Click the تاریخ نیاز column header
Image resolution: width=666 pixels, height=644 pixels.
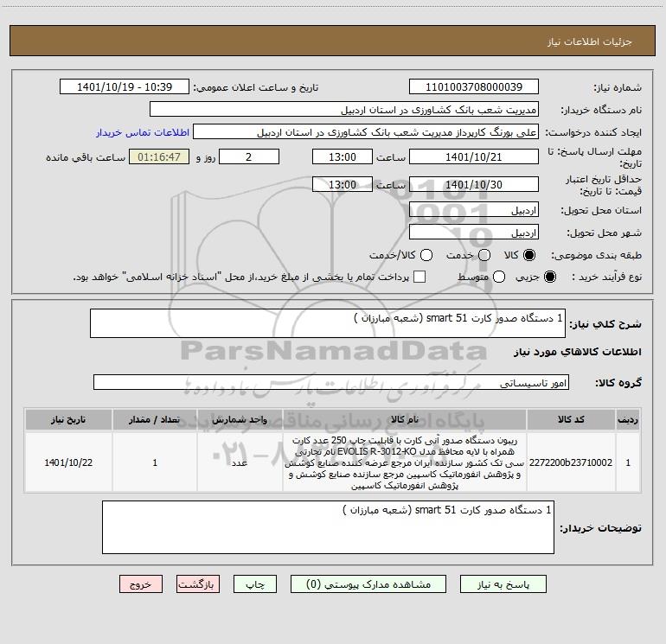[x=68, y=419]
